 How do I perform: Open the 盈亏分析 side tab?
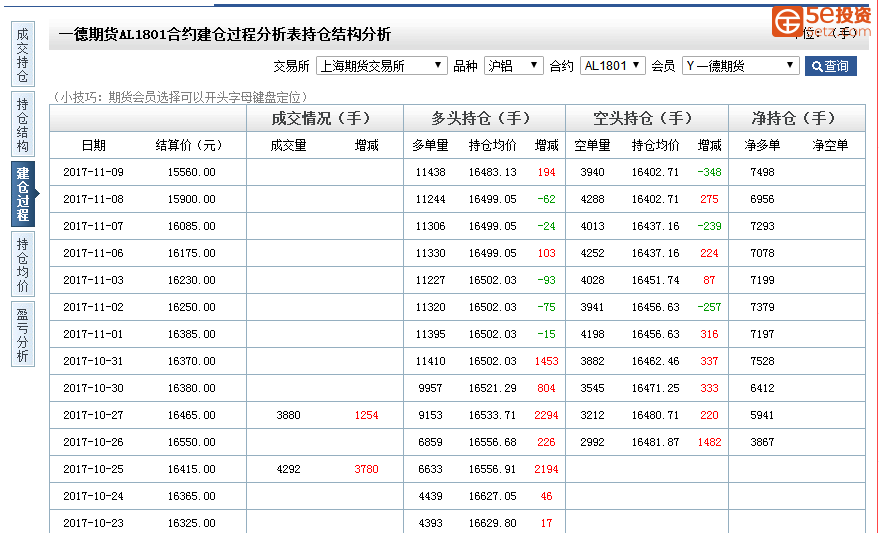23,334
